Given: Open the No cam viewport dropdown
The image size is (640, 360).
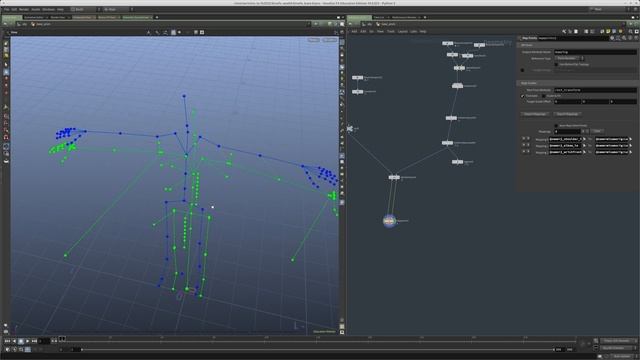Looking at the screenshot, I should click(x=329, y=40).
